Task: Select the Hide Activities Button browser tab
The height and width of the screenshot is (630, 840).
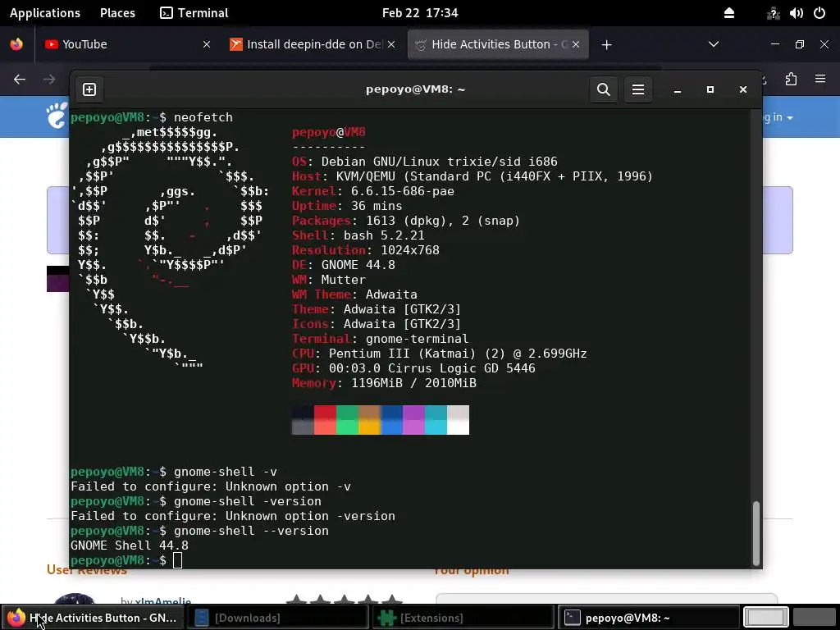Action: 498,44
